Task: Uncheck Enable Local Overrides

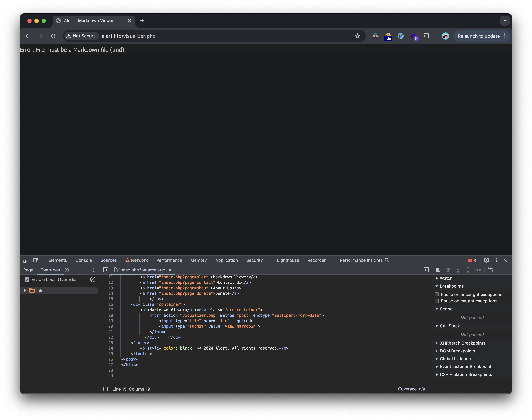Action: pos(27,279)
